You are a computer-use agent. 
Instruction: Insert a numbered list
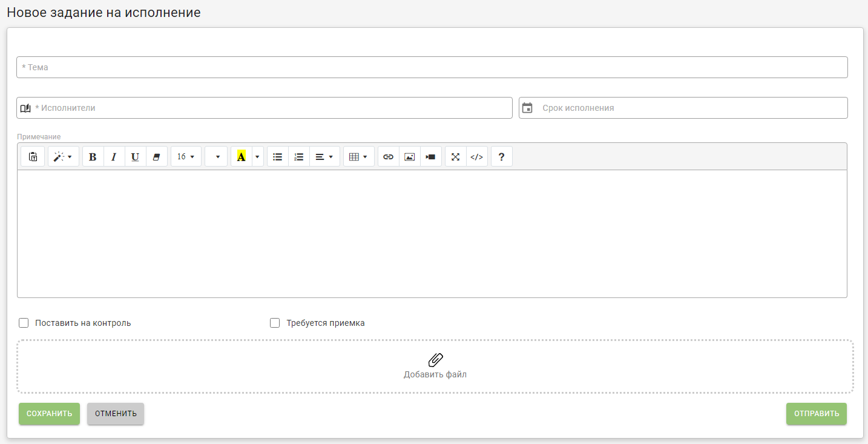(298, 156)
